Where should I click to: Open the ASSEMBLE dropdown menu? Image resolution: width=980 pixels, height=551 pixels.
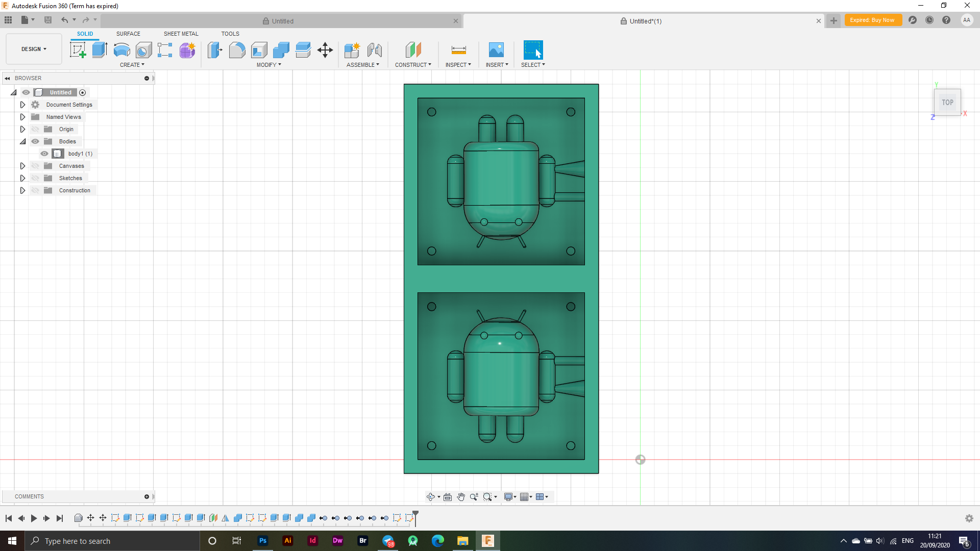363,65
